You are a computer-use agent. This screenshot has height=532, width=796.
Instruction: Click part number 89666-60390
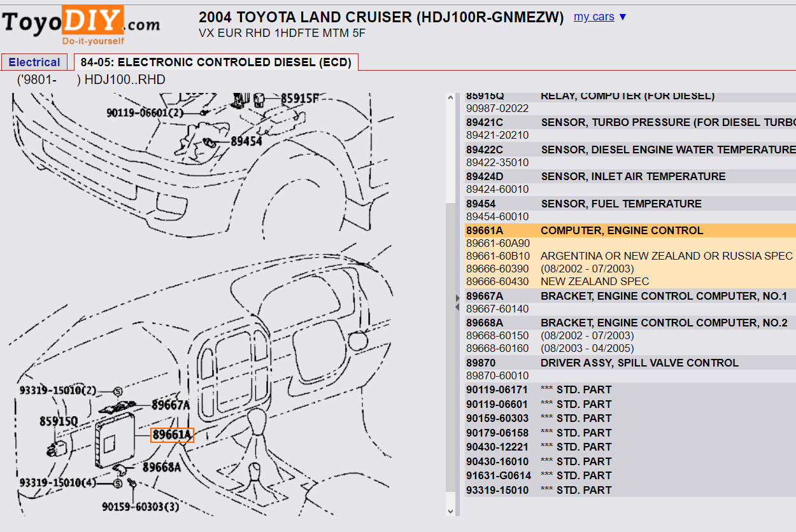click(497, 269)
